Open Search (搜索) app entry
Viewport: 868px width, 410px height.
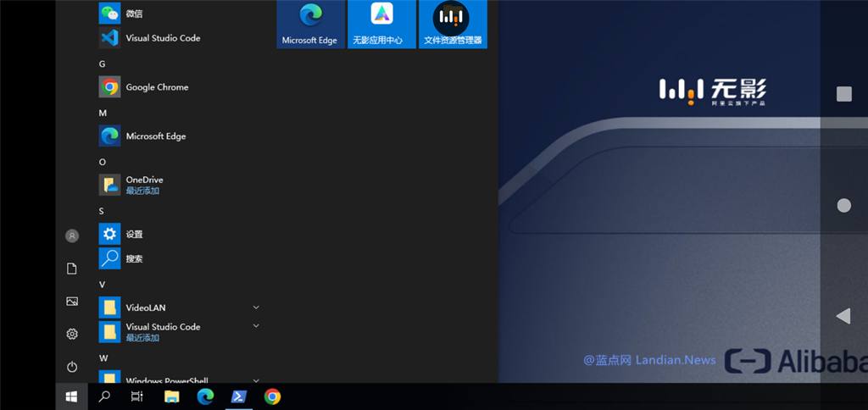[x=179, y=258]
